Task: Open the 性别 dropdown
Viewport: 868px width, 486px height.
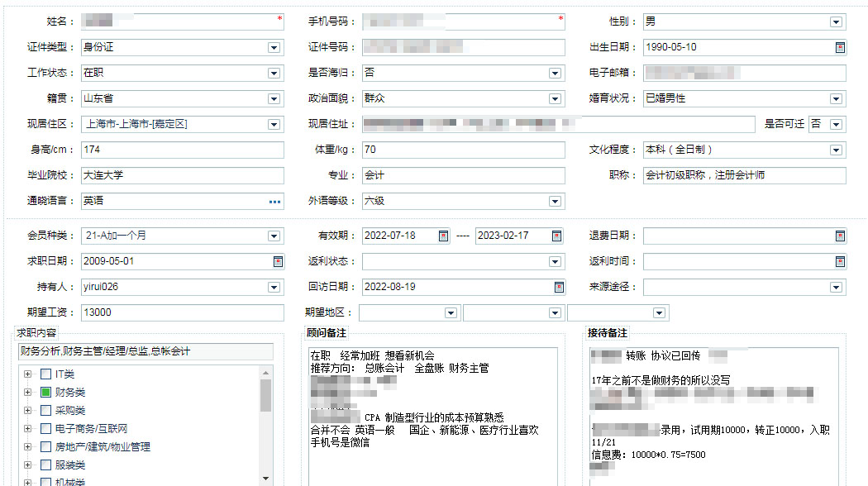Action: [x=836, y=22]
